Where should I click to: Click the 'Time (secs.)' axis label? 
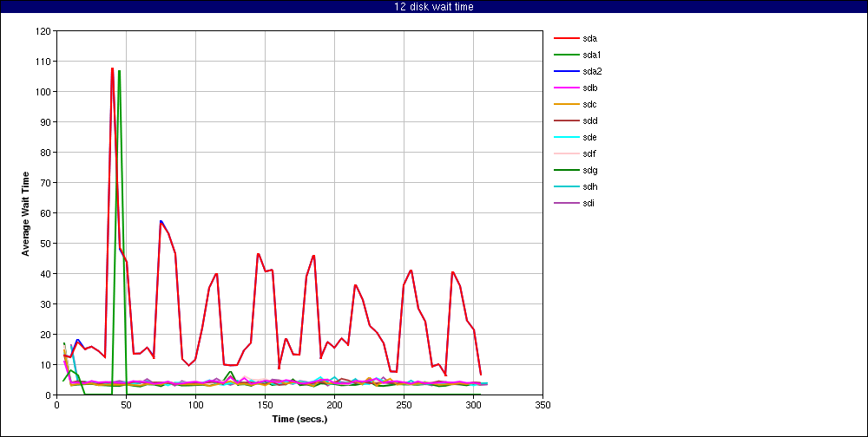point(300,420)
